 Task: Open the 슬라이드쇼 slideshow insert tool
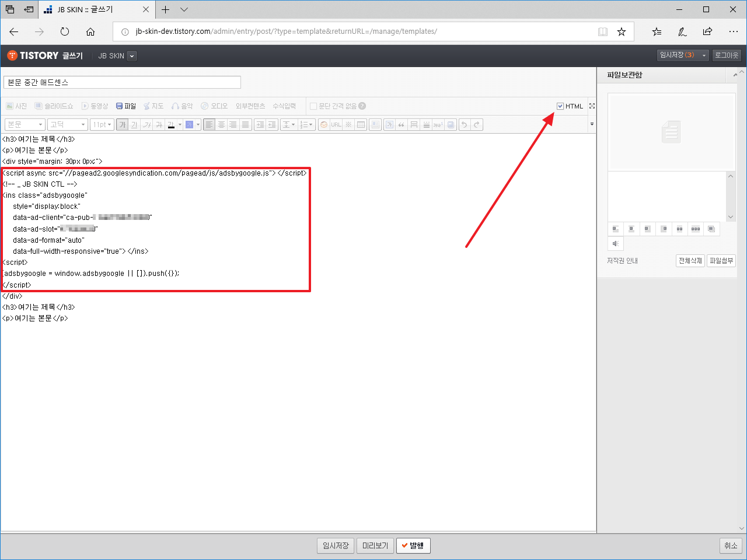(54, 106)
